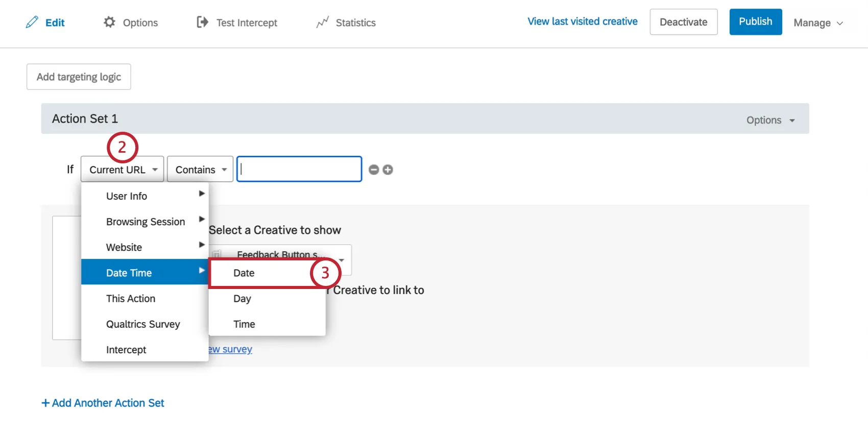Choose Day from the submenu
The image size is (868, 434).
[x=242, y=299]
